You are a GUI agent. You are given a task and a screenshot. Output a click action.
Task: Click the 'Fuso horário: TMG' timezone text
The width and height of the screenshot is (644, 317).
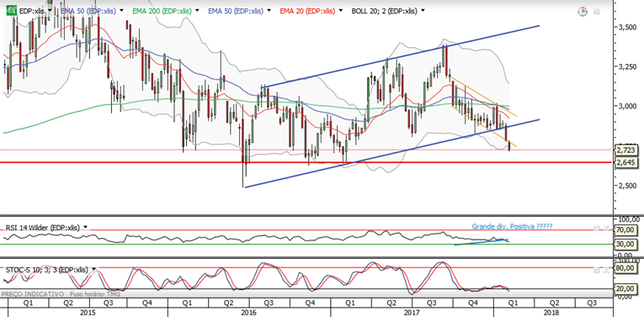[95, 294]
